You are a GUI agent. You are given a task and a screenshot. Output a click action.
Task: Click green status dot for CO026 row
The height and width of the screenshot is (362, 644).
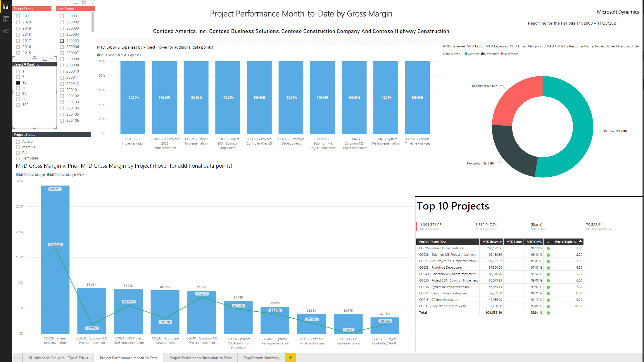(548, 248)
